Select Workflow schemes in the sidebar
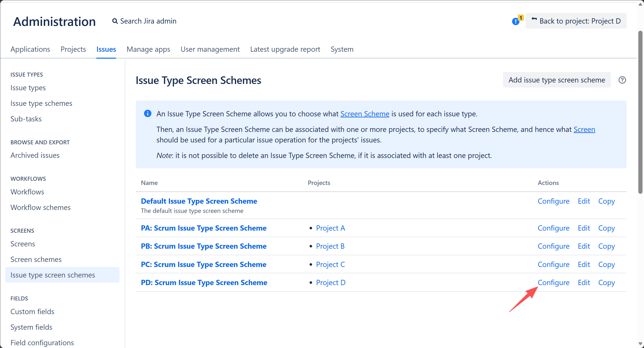This screenshot has height=348, width=644. 40,207
